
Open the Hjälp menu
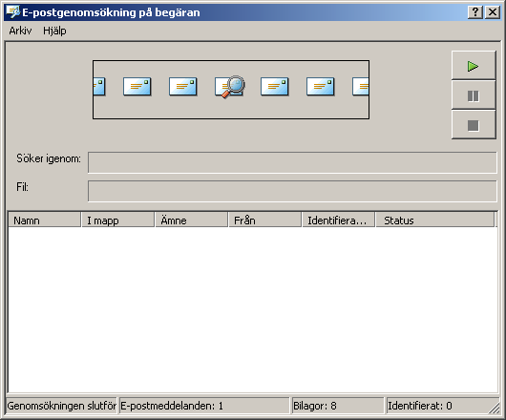click(x=54, y=31)
